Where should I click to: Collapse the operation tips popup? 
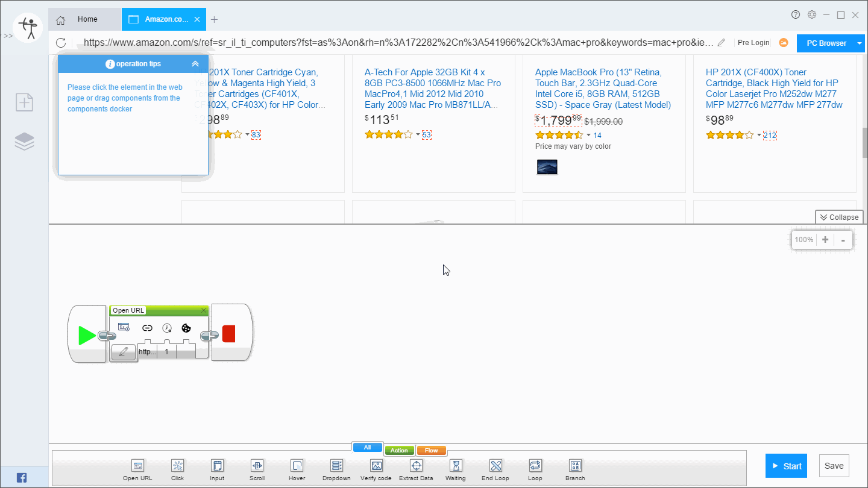195,63
